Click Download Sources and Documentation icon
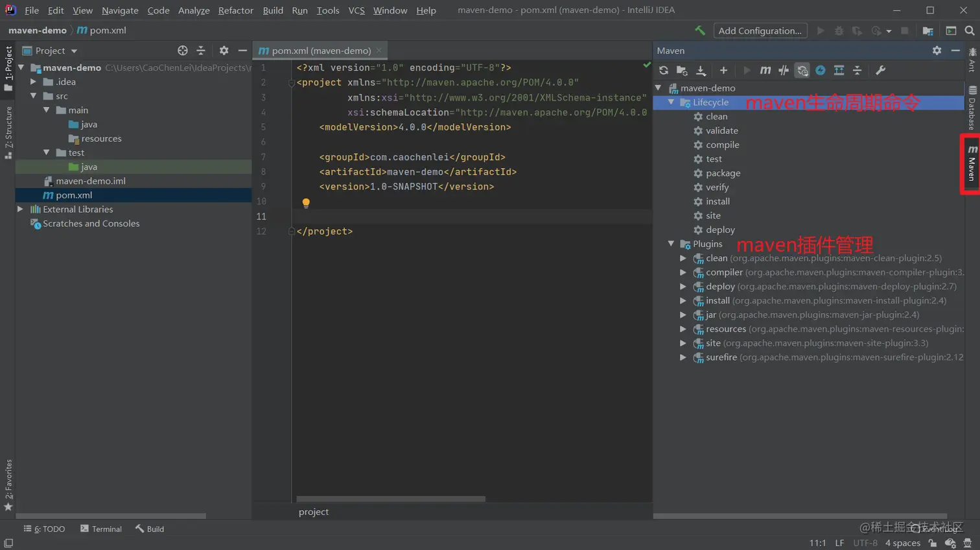Viewport: 980px width, 550px height. [701, 70]
